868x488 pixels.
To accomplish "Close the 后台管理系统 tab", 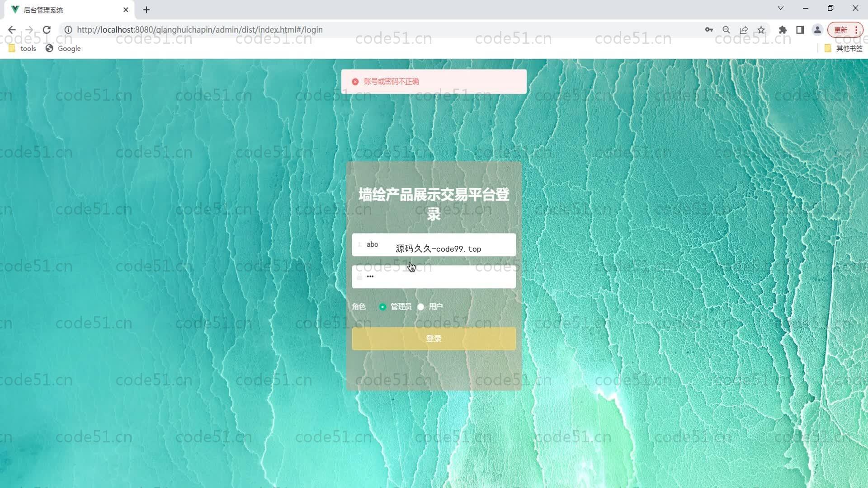I will point(126,9).
